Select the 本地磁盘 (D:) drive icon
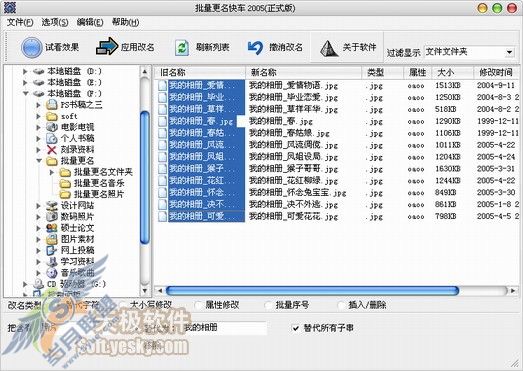The width and height of the screenshot is (523, 371). (39, 71)
